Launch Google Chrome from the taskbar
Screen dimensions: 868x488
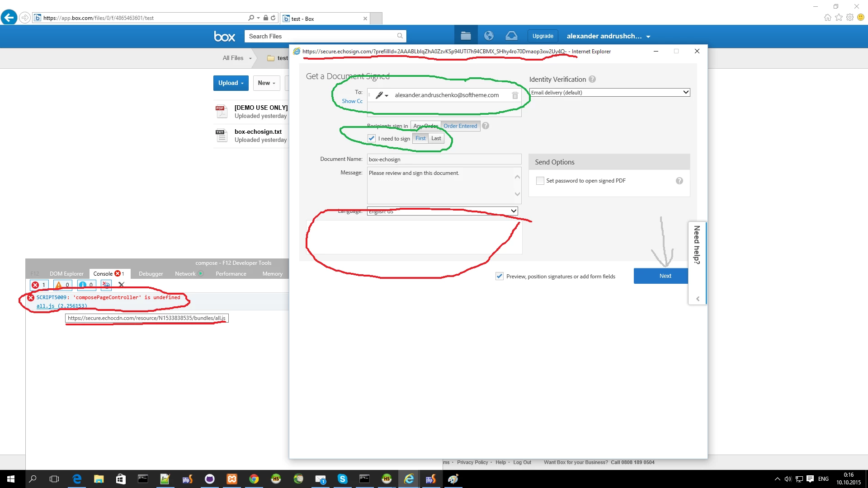click(x=254, y=479)
